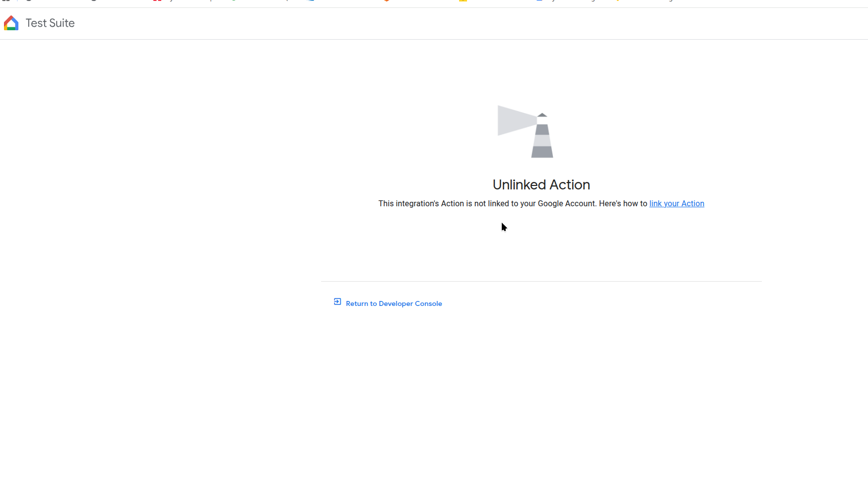Open the red favicon bookmark
The image size is (868, 478).
157,1
